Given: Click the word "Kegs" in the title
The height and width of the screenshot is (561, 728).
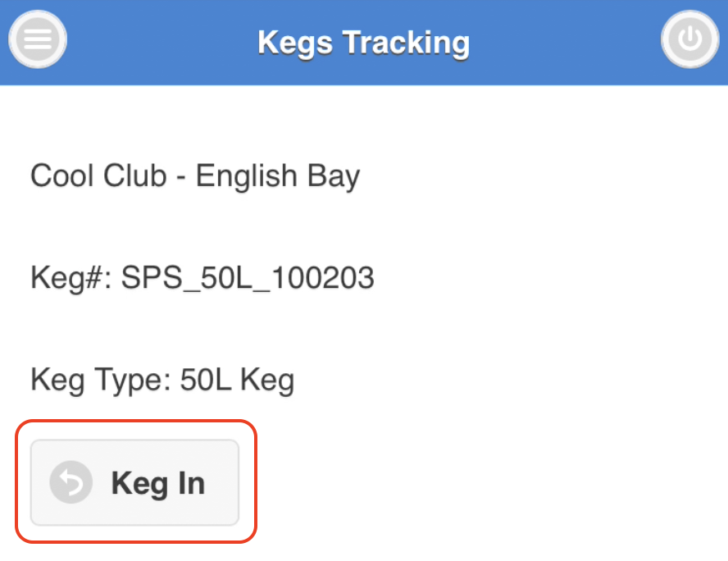Looking at the screenshot, I should pyautogui.click(x=295, y=41).
